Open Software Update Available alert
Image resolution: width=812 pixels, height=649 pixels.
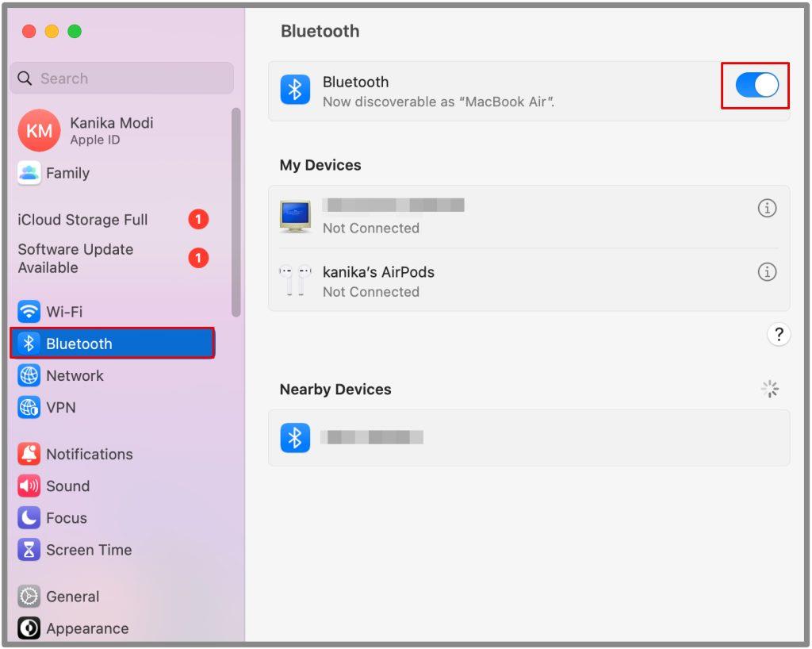[113, 259]
